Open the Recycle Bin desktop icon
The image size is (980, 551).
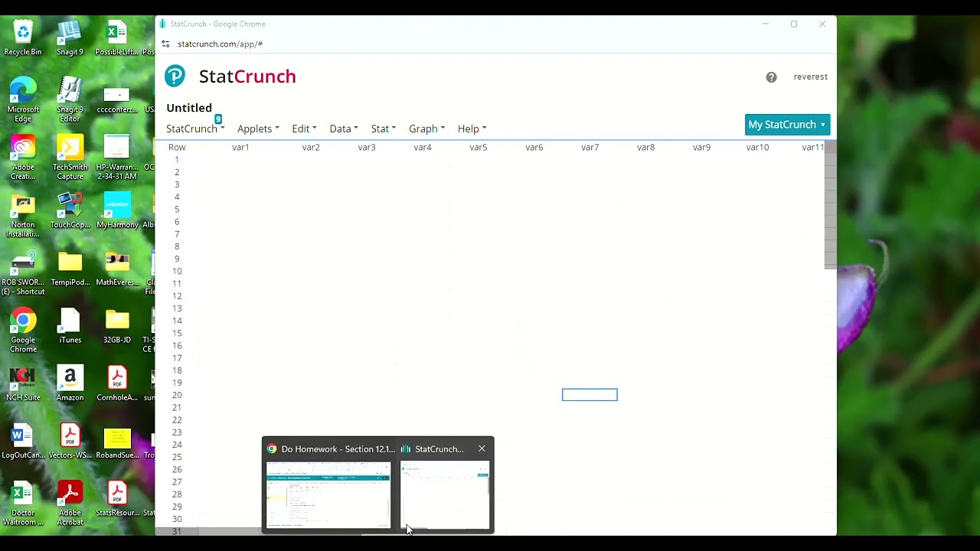pos(23,38)
